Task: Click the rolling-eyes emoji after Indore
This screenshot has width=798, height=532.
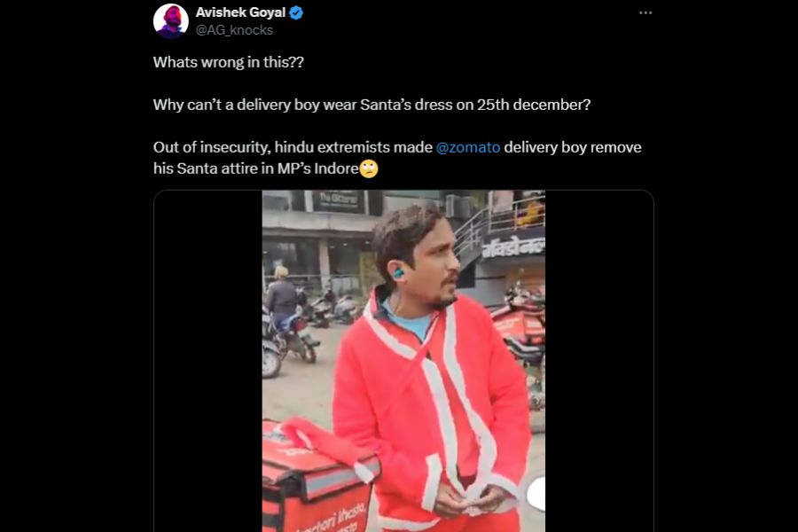Action: pos(369,169)
